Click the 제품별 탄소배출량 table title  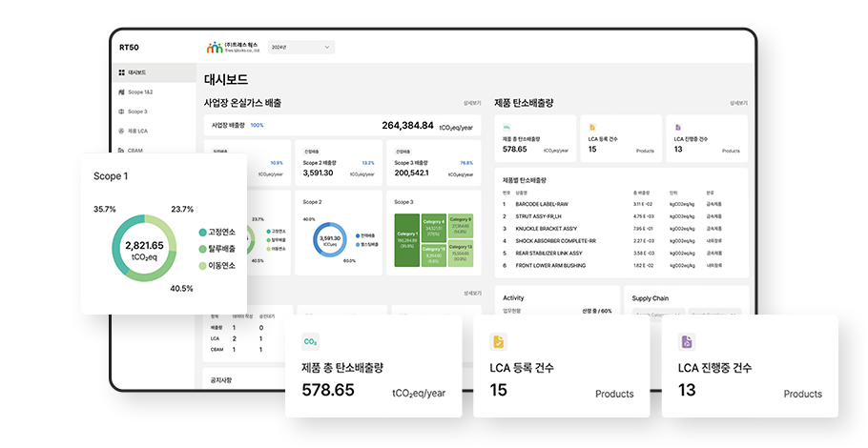click(x=525, y=180)
